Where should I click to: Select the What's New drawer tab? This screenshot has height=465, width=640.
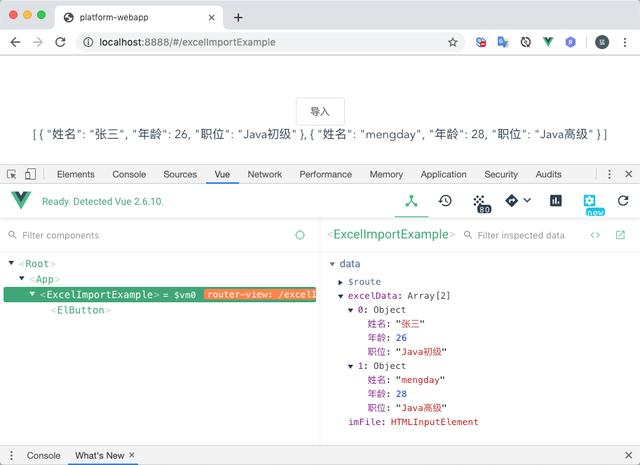coord(100,455)
